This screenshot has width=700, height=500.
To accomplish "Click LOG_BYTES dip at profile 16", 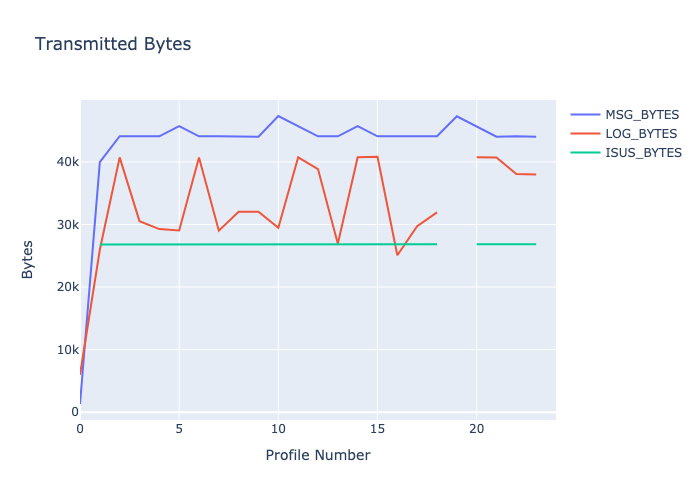I will click(x=397, y=255).
